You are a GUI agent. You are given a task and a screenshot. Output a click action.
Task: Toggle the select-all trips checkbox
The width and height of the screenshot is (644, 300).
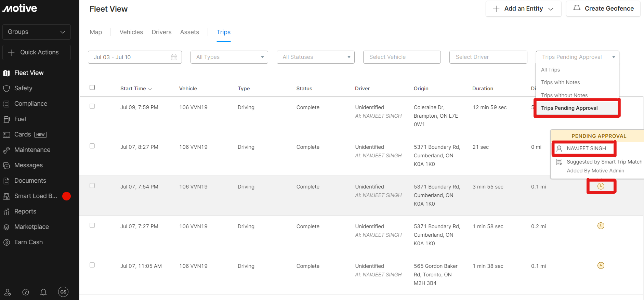(92, 88)
